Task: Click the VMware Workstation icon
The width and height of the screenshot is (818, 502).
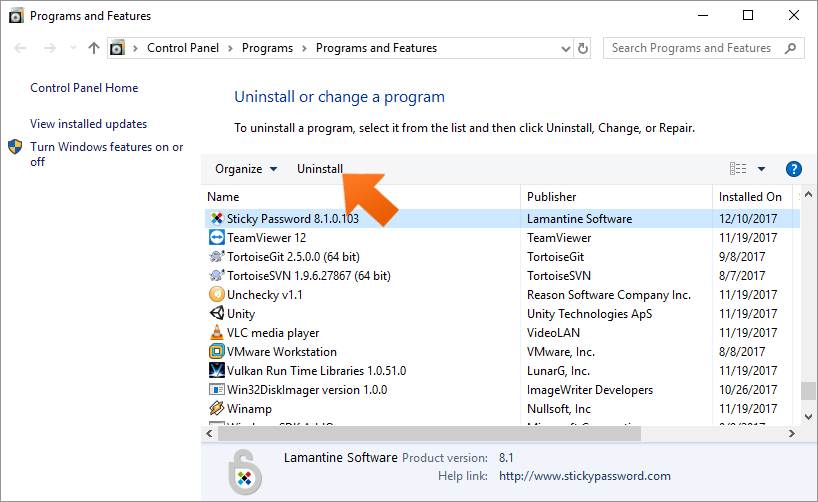Action: 216,351
